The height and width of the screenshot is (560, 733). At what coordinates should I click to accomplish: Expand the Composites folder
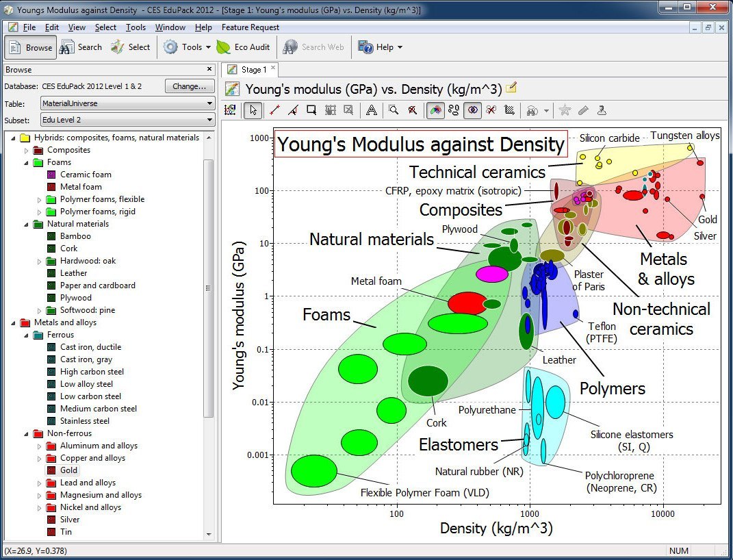(x=26, y=150)
